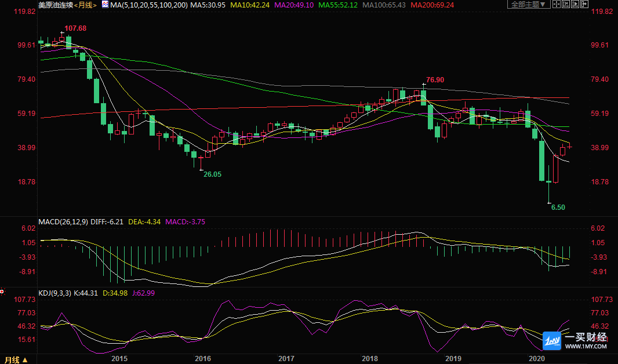Click the 2019 year marker on time axis
618x364 pixels.
(x=453, y=358)
